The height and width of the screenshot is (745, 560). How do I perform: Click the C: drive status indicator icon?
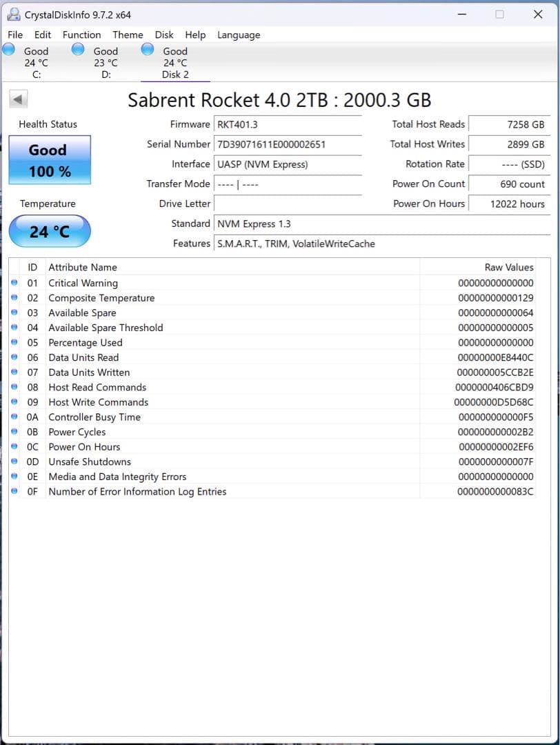8,49
